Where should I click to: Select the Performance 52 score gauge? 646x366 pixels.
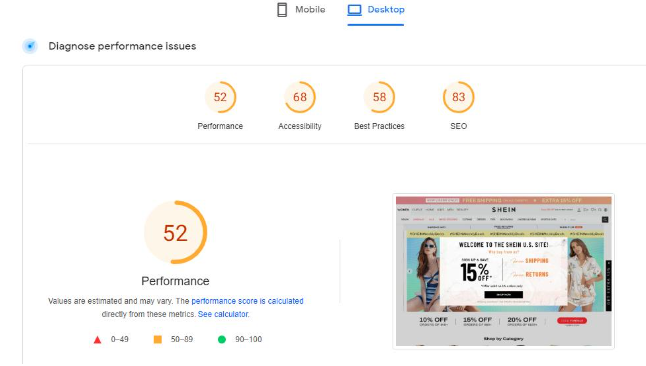(220, 97)
